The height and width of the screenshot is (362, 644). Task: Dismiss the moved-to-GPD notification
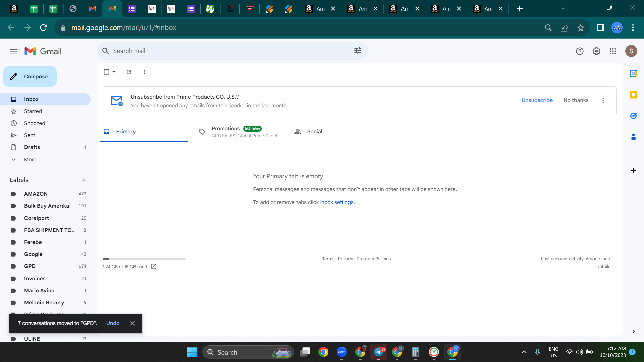132,323
